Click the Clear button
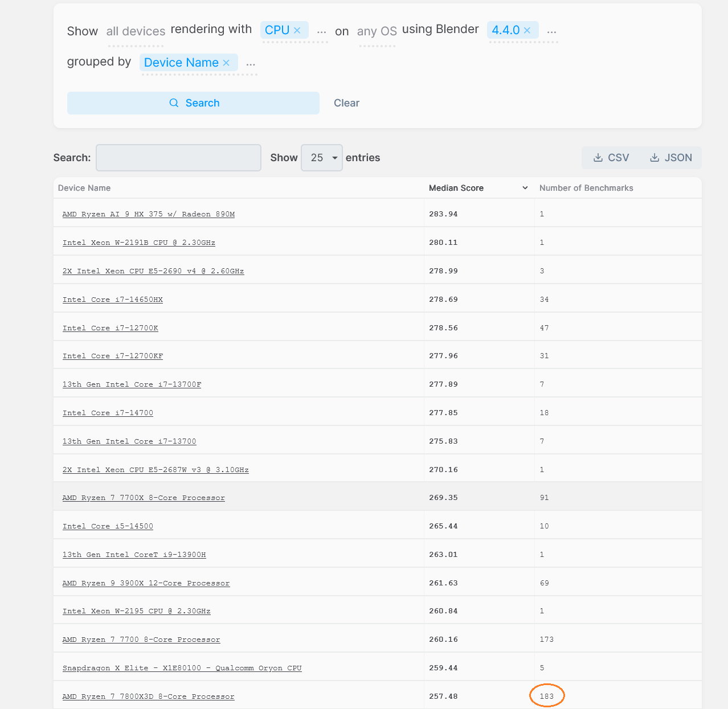The image size is (728, 709). coord(346,103)
